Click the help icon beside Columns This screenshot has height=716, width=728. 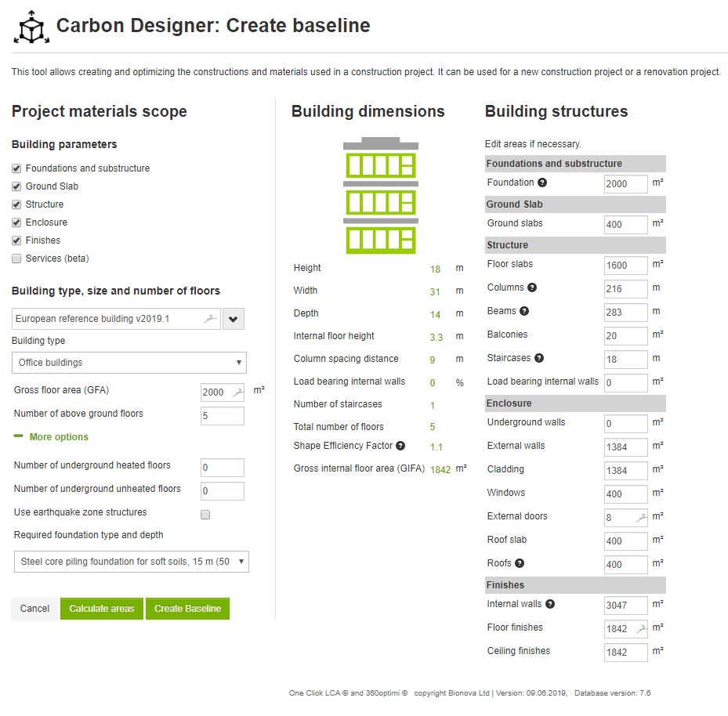point(532,287)
